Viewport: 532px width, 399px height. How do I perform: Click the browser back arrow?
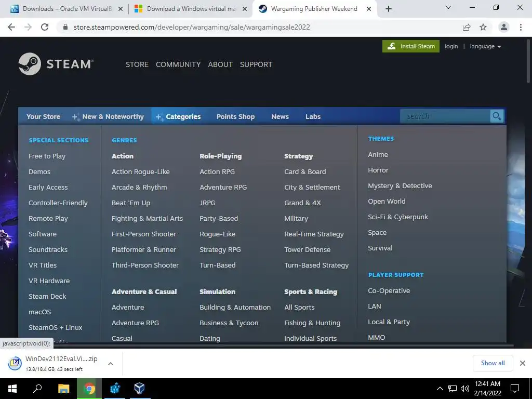[x=11, y=27]
